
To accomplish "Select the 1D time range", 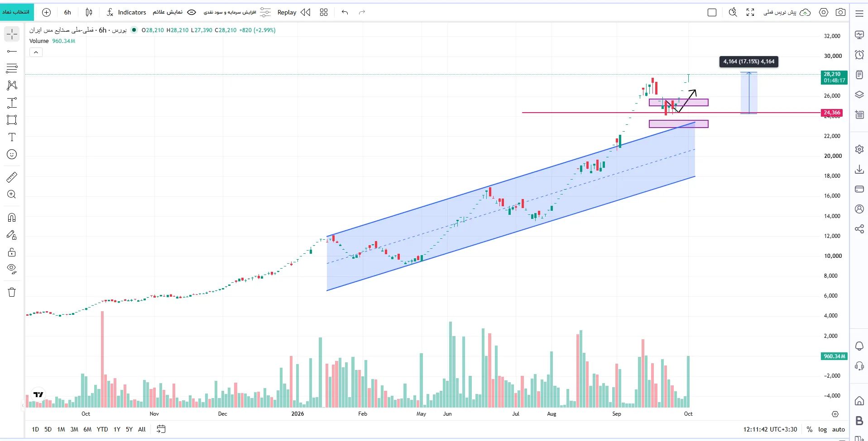I will pyautogui.click(x=35, y=429).
